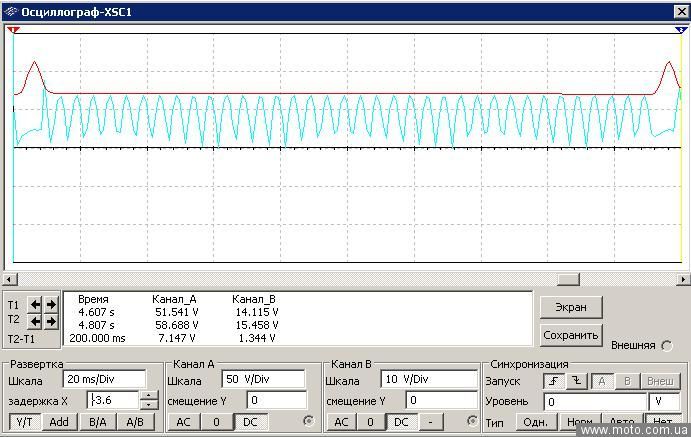The width and height of the screenshot is (691, 437).
Task: Set Канал A coupling to DC
Action: click(250, 422)
